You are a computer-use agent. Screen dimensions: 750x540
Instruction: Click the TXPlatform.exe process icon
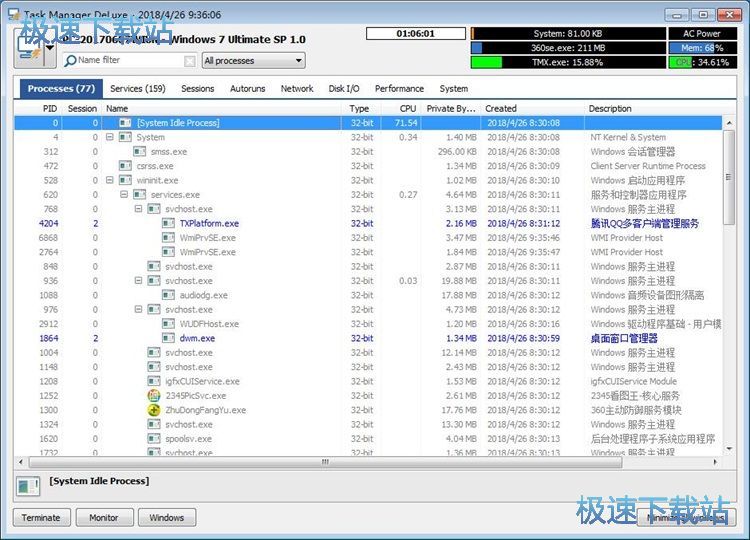168,223
